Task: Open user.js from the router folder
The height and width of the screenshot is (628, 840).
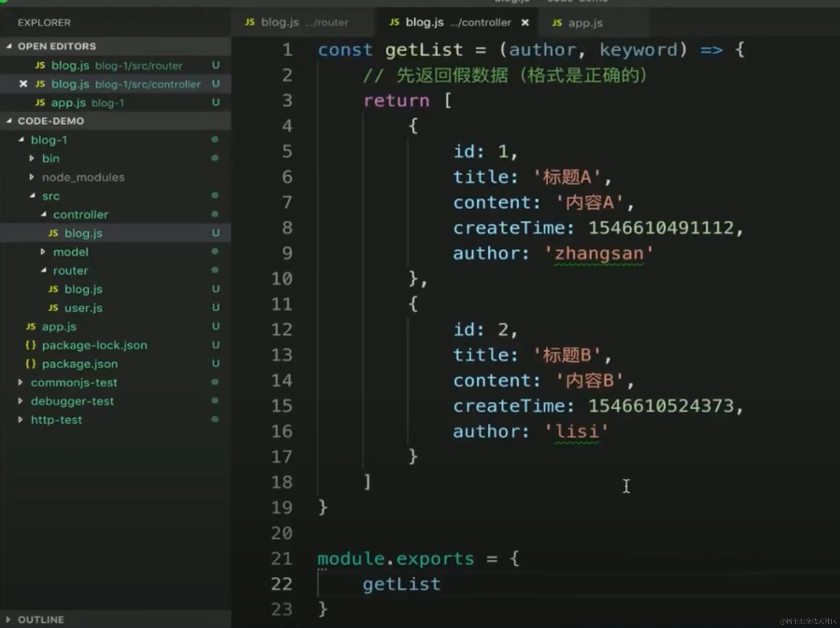Action: (x=83, y=308)
